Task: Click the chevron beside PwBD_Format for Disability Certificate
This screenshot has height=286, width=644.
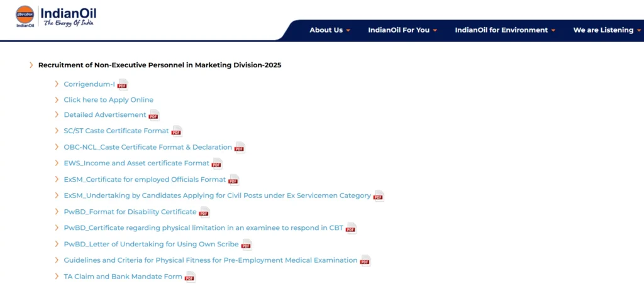Action: pos(57,212)
